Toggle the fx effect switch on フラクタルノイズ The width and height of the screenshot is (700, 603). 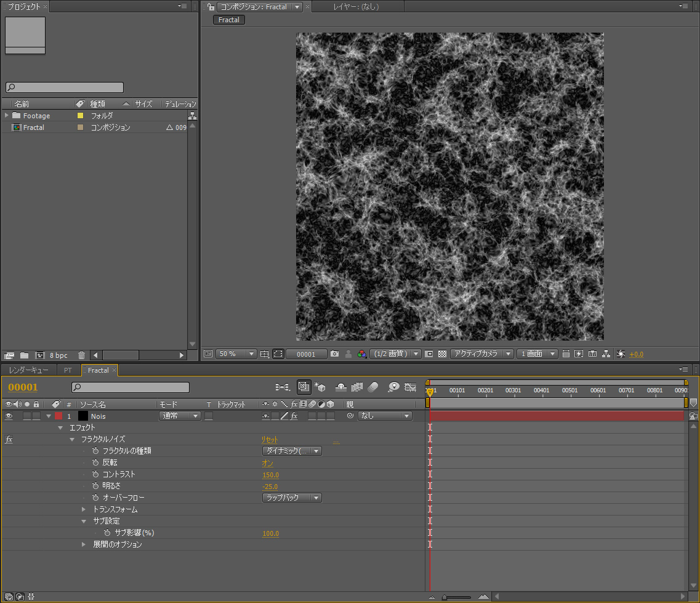(9, 440)
